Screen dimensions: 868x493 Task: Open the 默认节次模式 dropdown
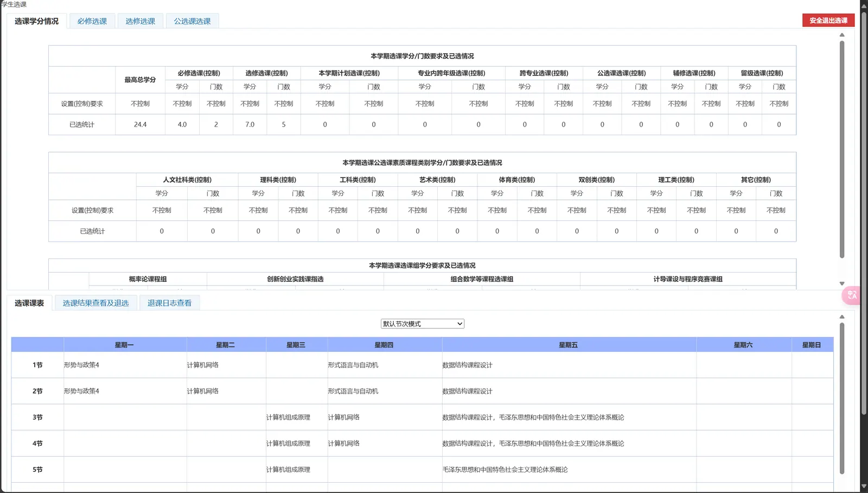[422, 324]
